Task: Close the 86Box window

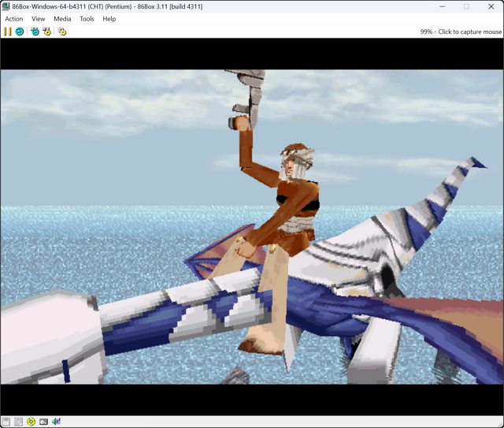Action: 491,6
